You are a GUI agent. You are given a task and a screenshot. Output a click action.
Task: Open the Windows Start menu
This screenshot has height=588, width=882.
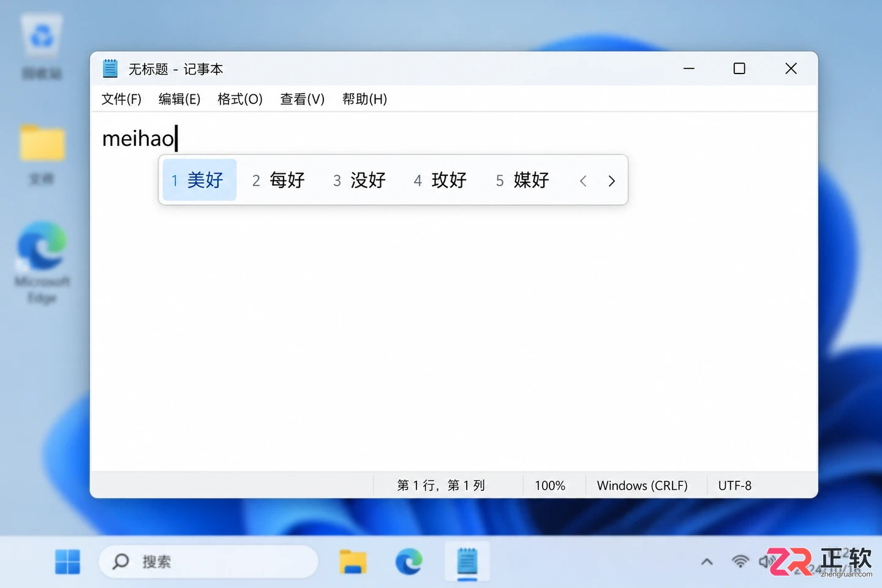click(x=67, y=562)
